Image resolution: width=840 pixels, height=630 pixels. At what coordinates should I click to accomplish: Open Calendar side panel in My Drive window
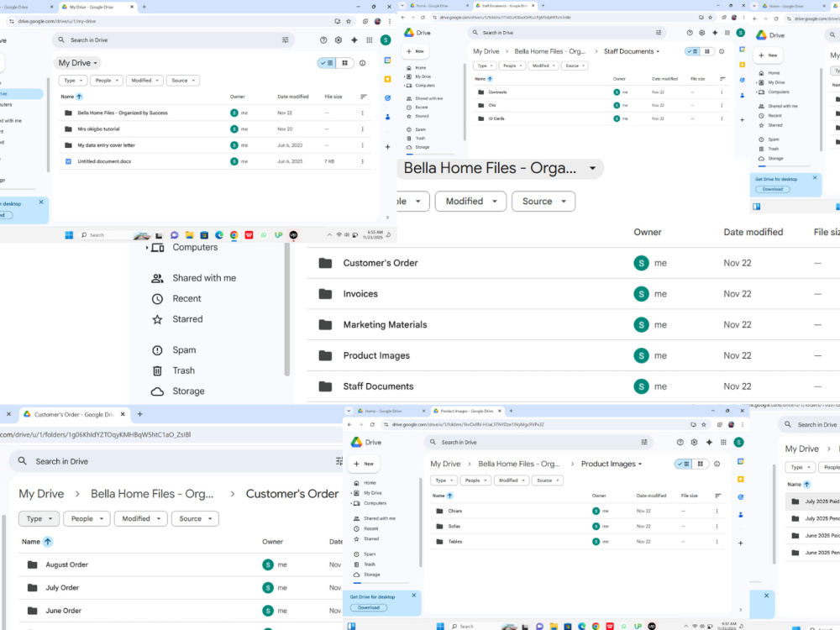coord(388,60)
